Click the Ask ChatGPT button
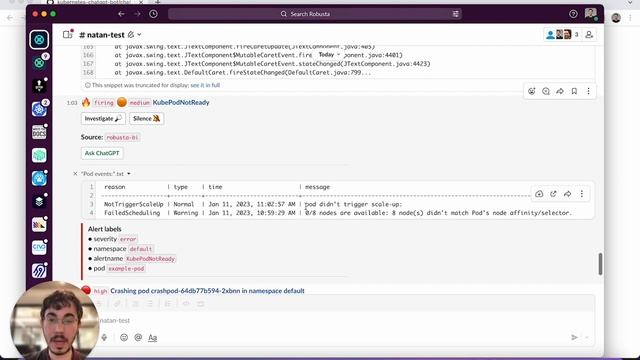640x360 pixels. click(x=102, y=153)
